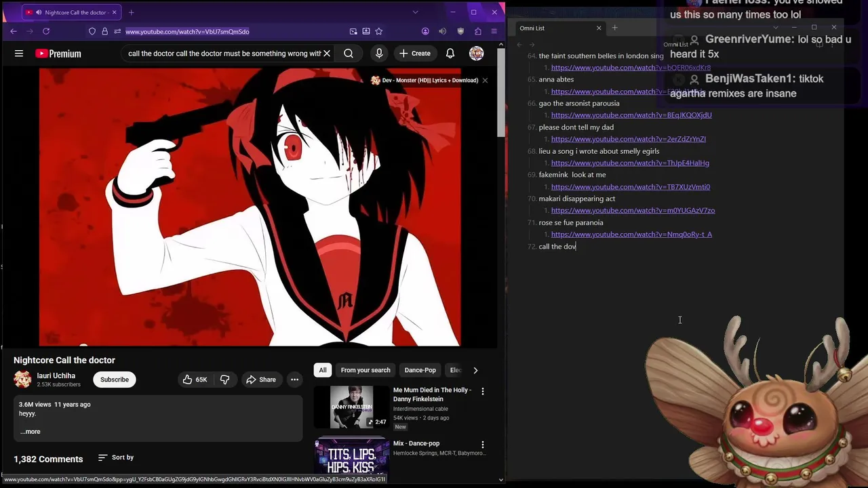
Task: Close the Dev - Monster info card
Action: pos(485,80)
